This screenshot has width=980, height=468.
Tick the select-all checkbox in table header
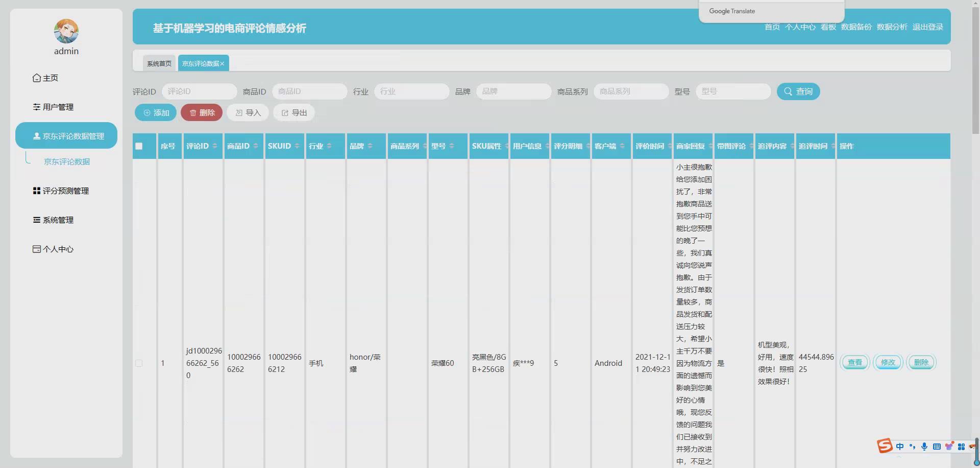pos(139,146)
